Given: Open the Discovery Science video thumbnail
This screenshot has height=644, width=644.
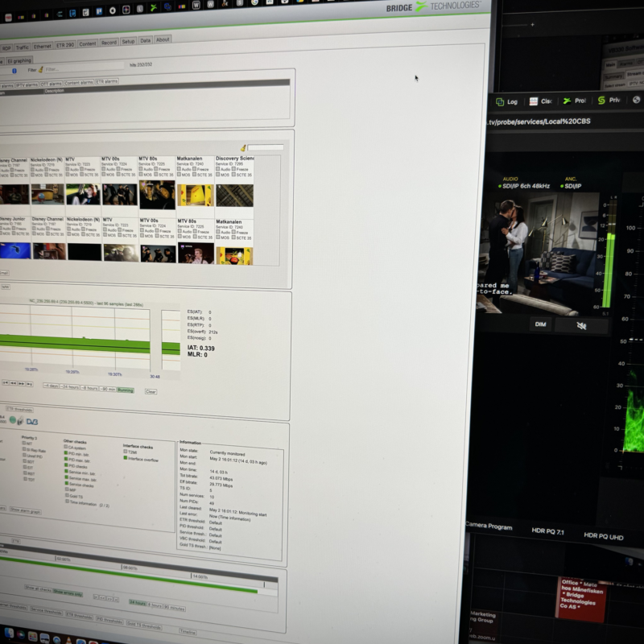Looking at the screenshot, I should [234, 195].
